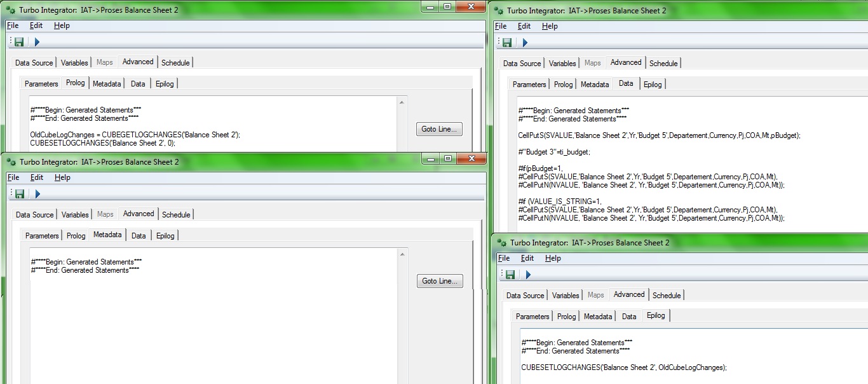Image resolution: width=868 pixels, height=384 pixels.
Task: Click the #if (VALUE_IS_STRING=1, comment line
Action: 560,202
